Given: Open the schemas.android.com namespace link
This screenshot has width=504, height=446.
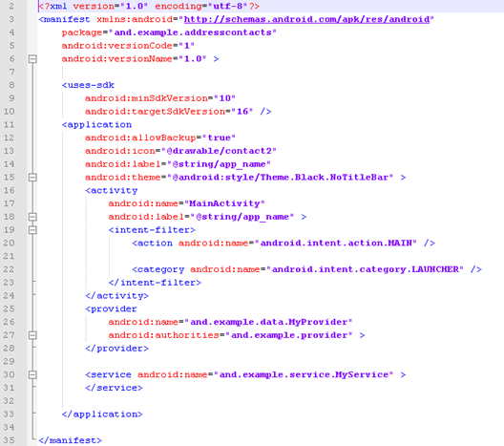Looking at the screenshot, I should pyautogui.click(x=306, y=19).
